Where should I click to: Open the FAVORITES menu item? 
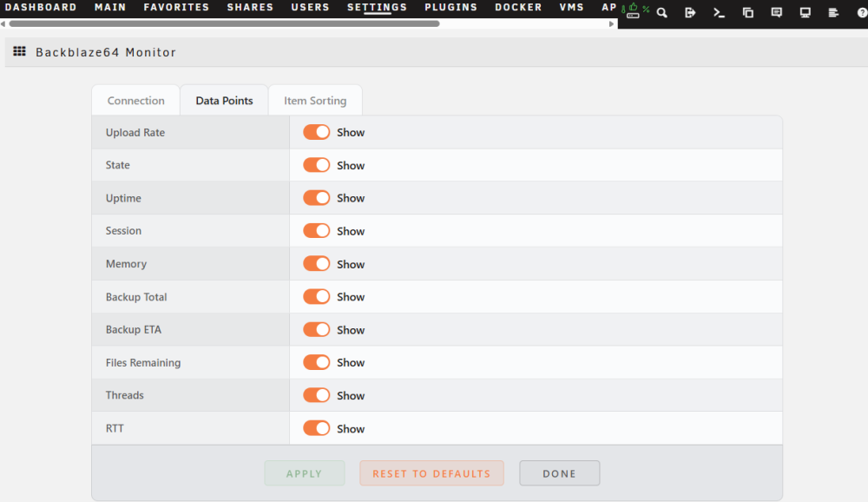coord(176,7)
